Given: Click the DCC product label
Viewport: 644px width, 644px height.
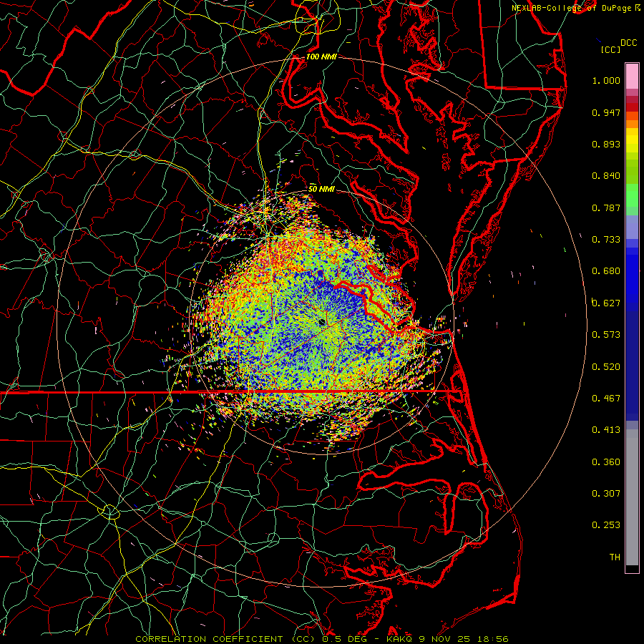Looking at the screenshot, I should pos(628,43).
